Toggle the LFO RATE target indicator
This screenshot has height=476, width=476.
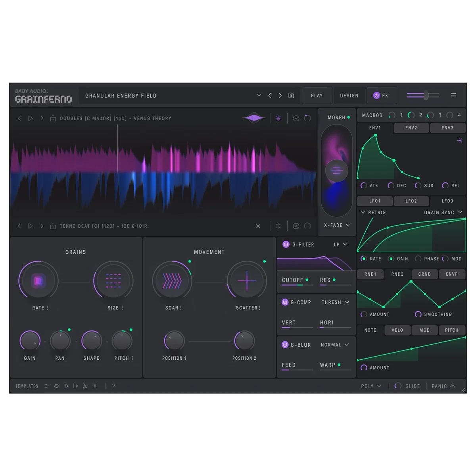(363, 259)
